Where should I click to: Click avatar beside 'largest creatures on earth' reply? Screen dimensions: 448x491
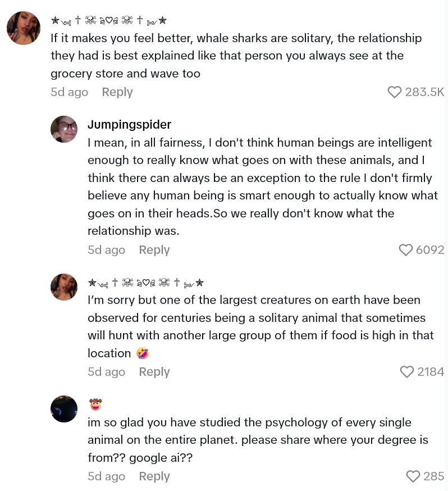[64, 287]
